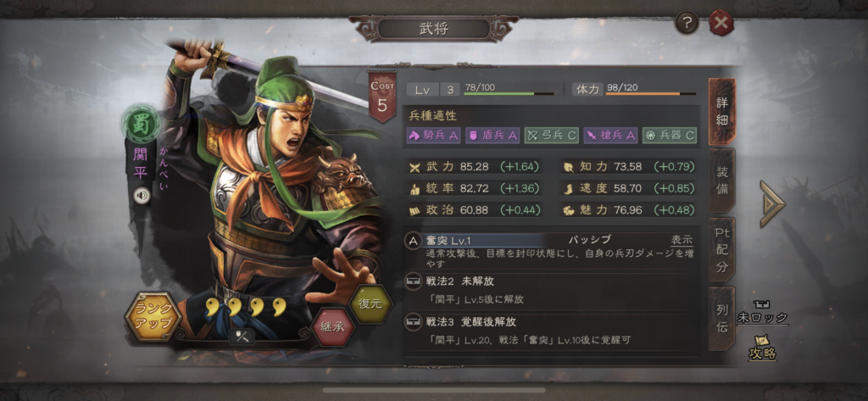868x401 pixels.
Task: Switch to the Pt配分 tab
Action: tap(722, 250)
